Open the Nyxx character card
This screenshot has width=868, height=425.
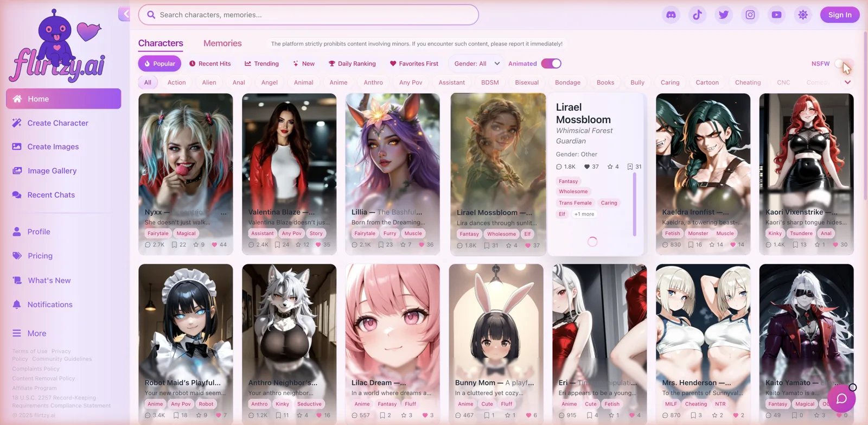(186, 174)
